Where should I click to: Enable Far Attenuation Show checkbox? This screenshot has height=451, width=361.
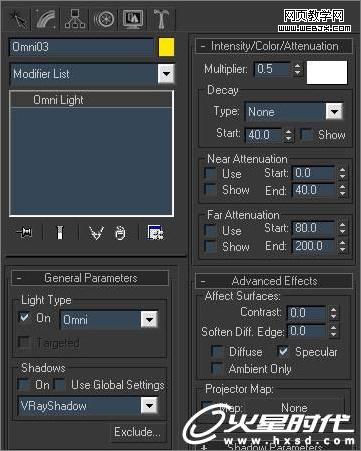coord(211,246)
